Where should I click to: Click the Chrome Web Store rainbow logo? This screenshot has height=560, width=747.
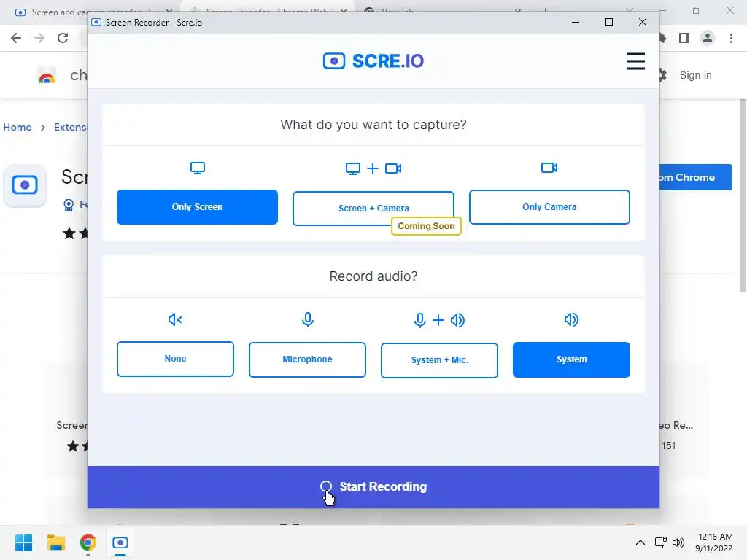47,76
